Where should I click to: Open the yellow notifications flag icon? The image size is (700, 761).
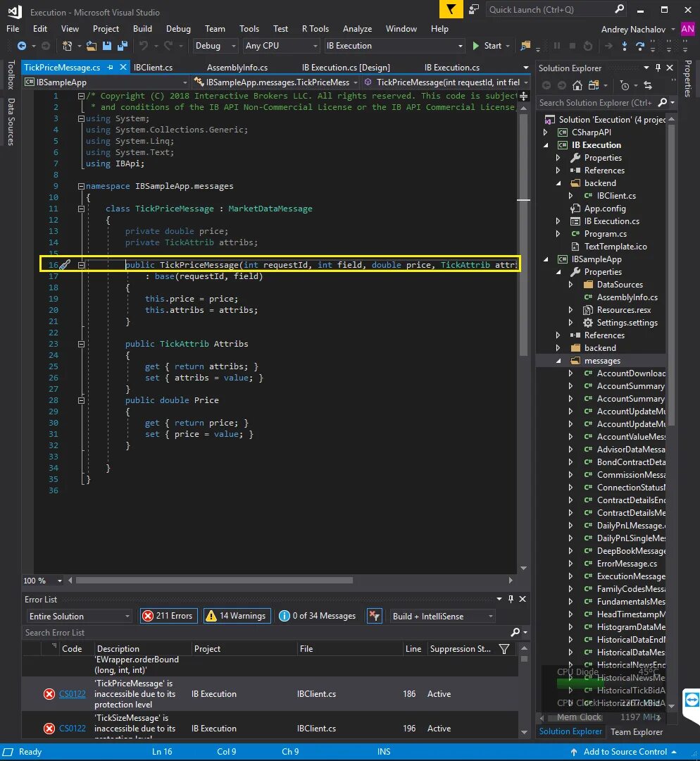click(x=451, y=9)
